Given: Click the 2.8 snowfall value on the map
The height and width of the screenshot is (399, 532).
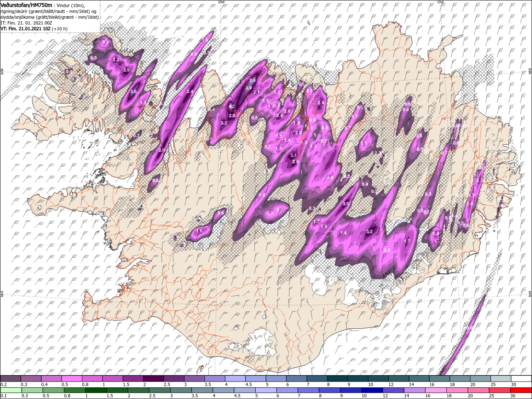Looking at the screenshot, I should click(x=232, y=116).
